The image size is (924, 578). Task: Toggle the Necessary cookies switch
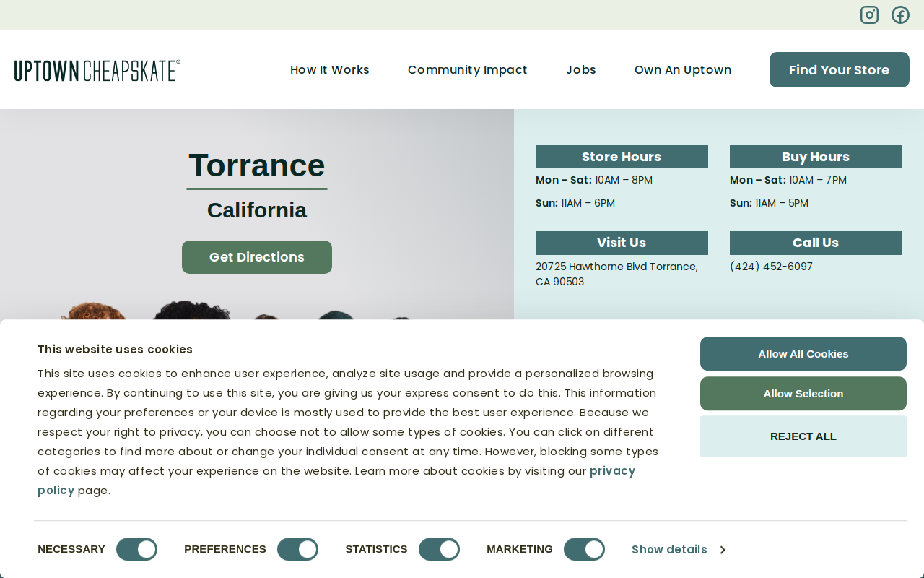[136, 549]
